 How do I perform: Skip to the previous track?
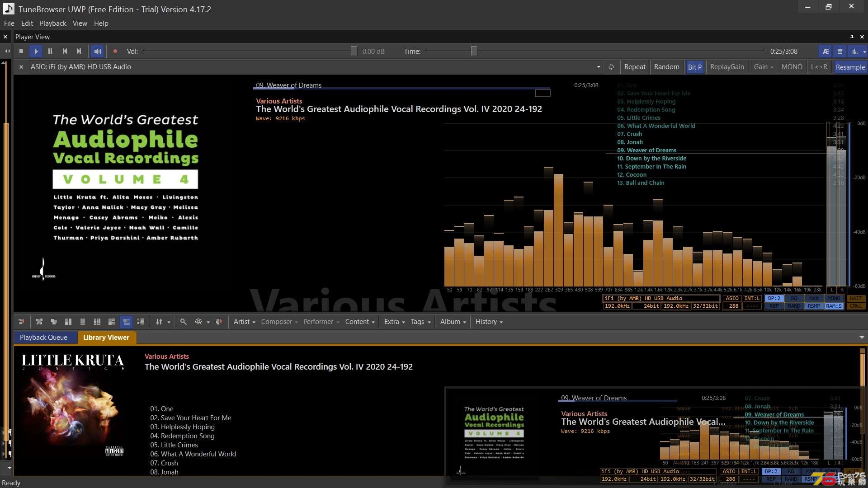pyautogui.click(x=65, y=52)
